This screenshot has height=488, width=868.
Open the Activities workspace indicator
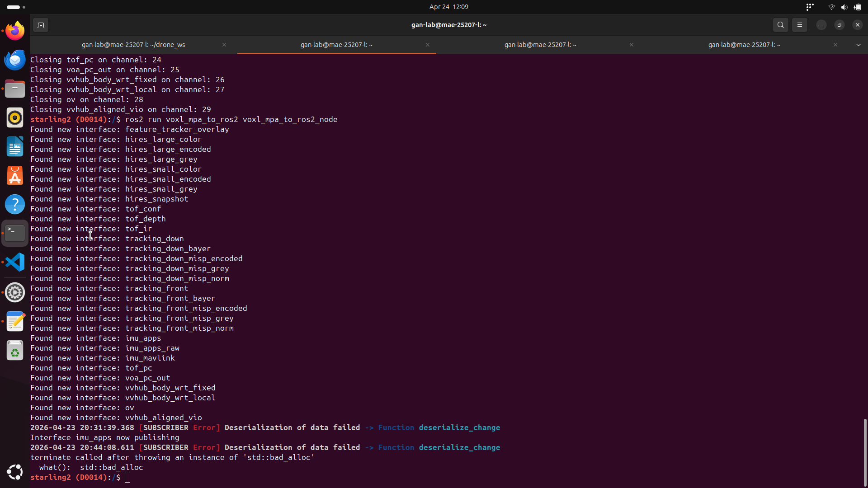(16, 7)
